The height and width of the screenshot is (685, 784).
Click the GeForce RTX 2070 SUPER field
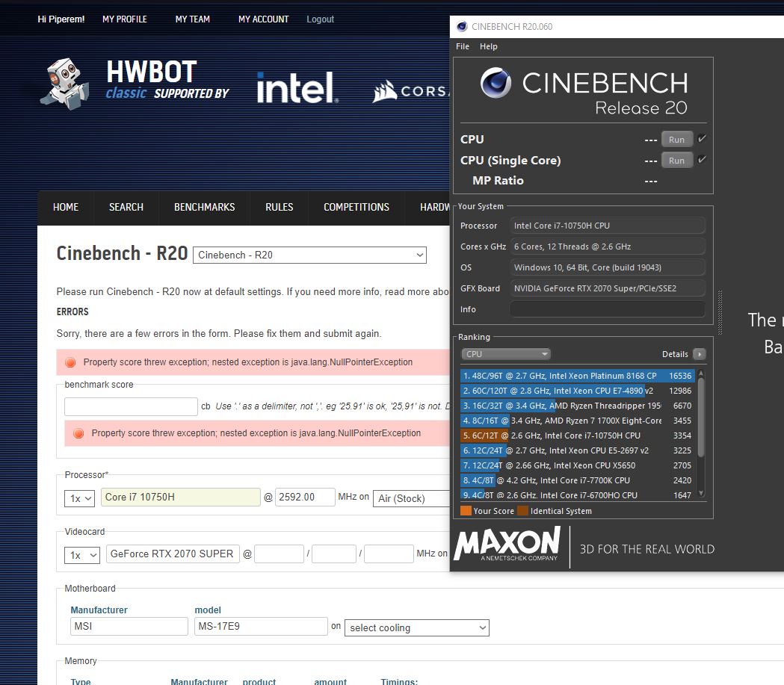click(173, 554)
